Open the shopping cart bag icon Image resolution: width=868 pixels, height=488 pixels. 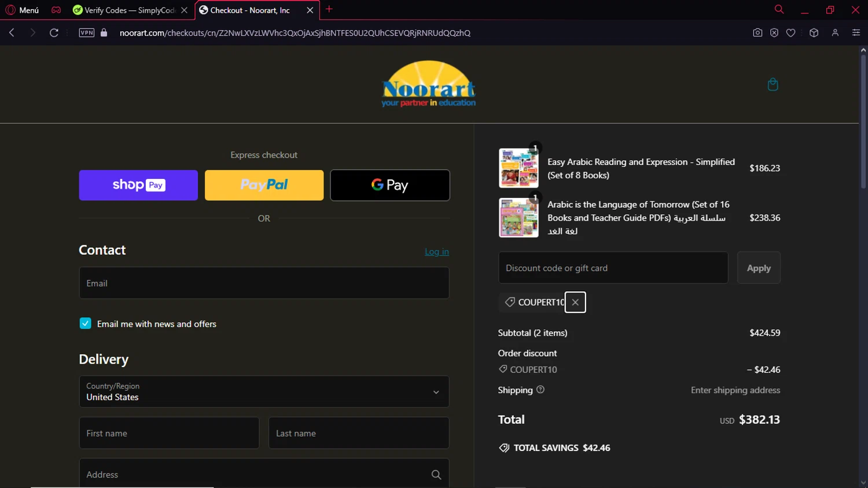(773, 85)
